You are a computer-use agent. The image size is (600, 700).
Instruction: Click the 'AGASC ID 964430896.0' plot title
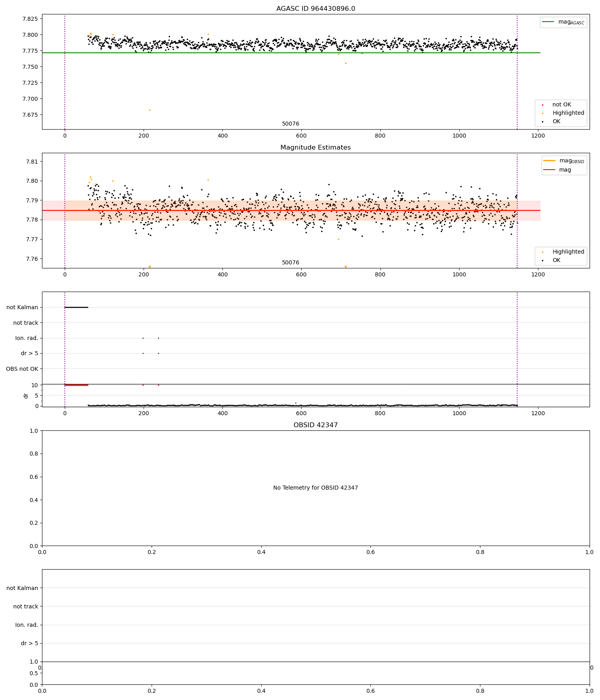[x=316, y=9]
